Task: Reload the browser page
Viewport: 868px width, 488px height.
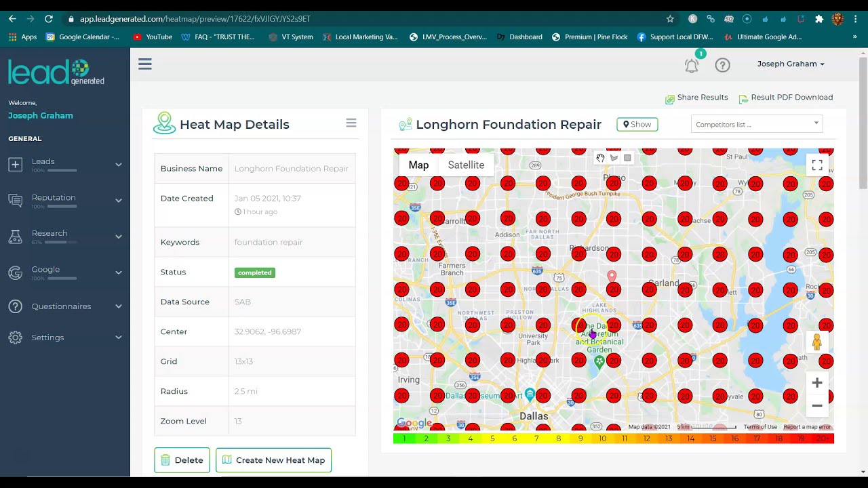Action: point(49,19)
